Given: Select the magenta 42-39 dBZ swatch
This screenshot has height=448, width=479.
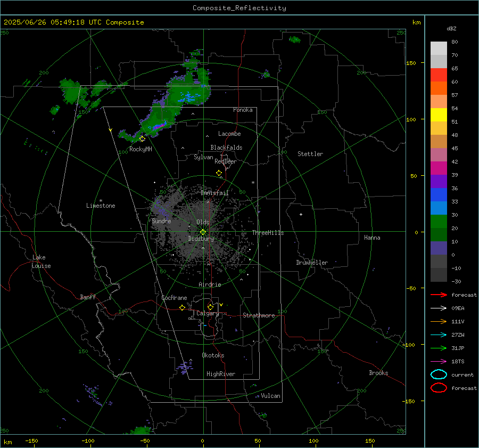Looking at the screenshot, I should 439,168.
